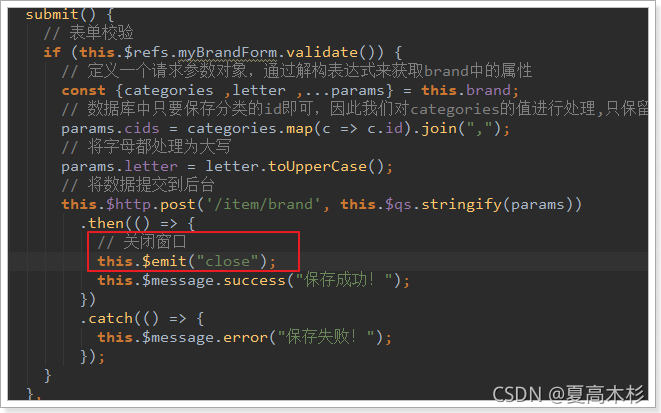The image size is (661, 413).
Task: Click the comment '// 表单校验'
Action: click(89, 33)
